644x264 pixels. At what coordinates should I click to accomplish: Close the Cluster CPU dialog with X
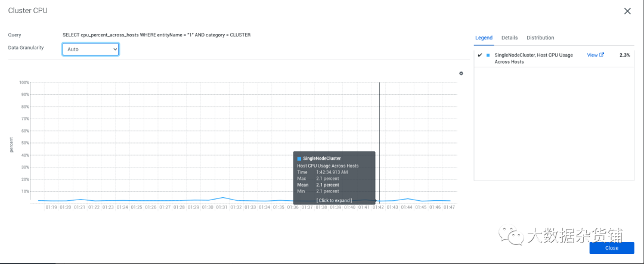627,11
